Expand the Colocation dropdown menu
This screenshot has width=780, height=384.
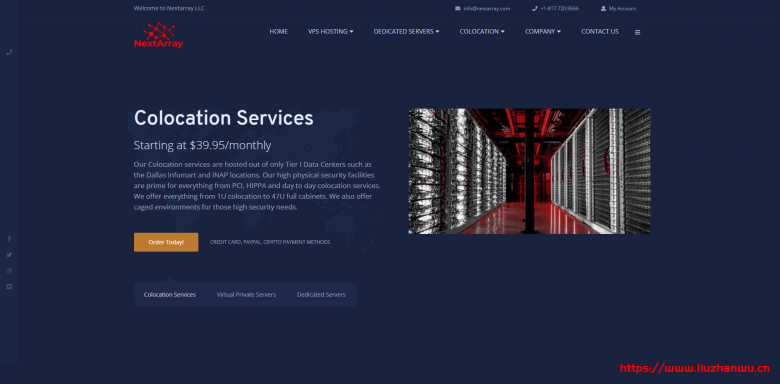click(x=482, y=31)
